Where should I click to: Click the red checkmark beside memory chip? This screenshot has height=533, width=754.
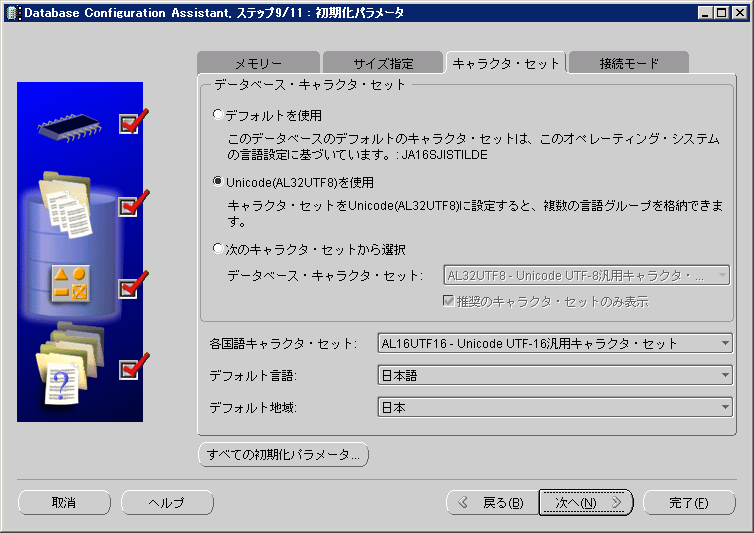click(133, 121)
